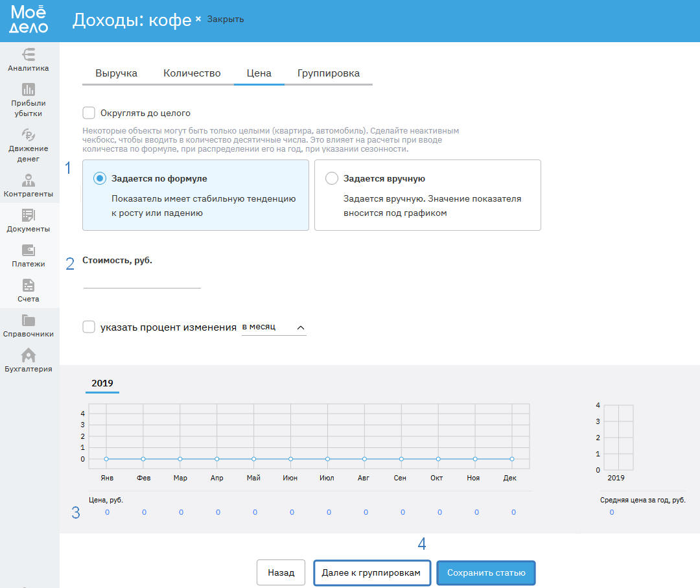The width and height of the screenshot is (700, 588).
Task: Click the Дек price value 0
Action: [x=513, y=512]
